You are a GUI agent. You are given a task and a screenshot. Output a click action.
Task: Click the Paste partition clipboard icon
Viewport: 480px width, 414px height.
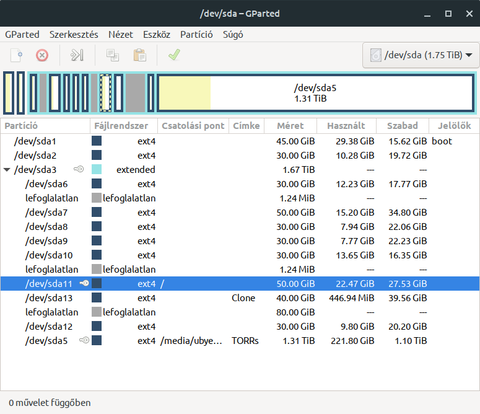tap(140, 55)
